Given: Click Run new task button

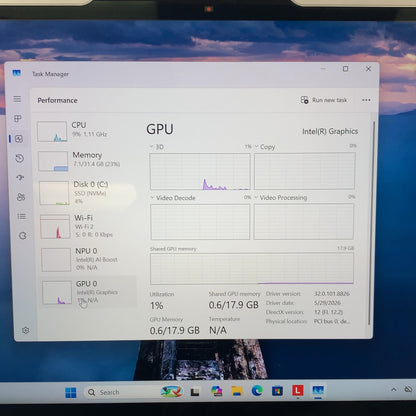Looking at the screenshot, I should point(324,100).
